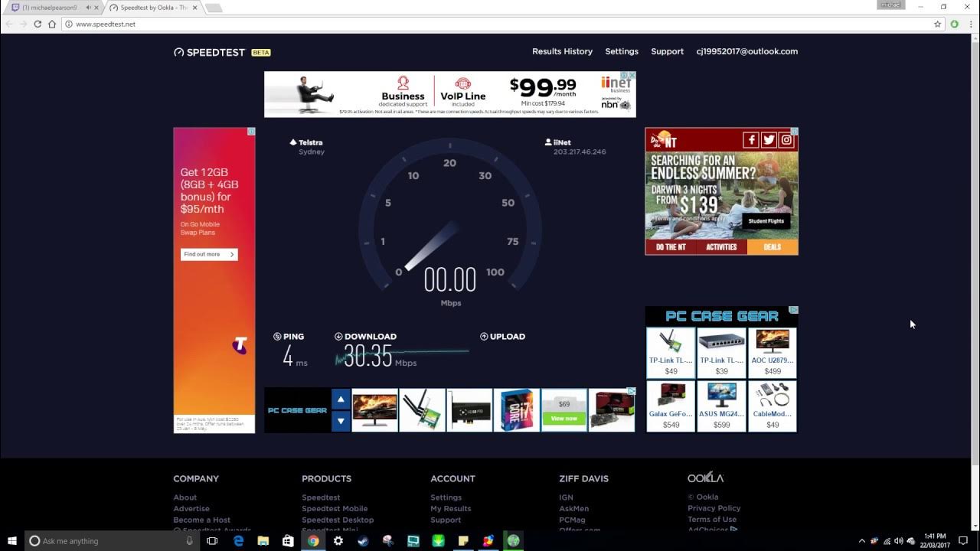980x551 pixels.
Task: Mute the michaelpearson9 tab audio icon
Action: 87,8
